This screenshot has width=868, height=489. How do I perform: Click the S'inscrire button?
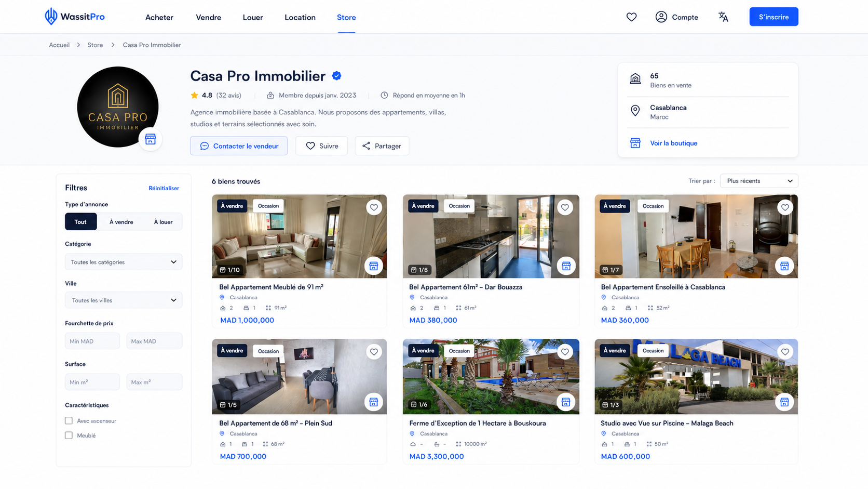coord(774,17)
